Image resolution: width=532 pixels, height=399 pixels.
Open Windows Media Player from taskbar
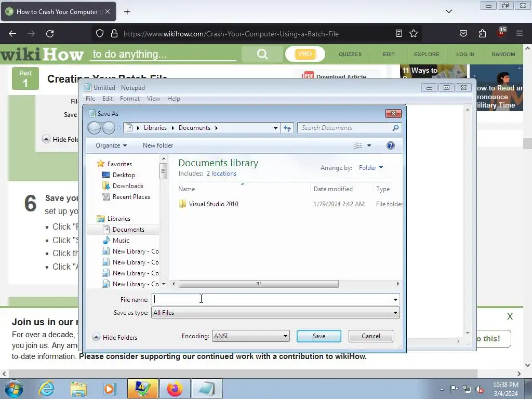click(110, 389)
